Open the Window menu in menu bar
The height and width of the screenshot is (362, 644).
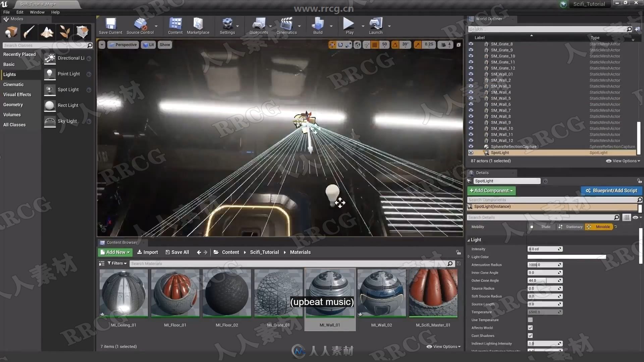click(36, 12)
